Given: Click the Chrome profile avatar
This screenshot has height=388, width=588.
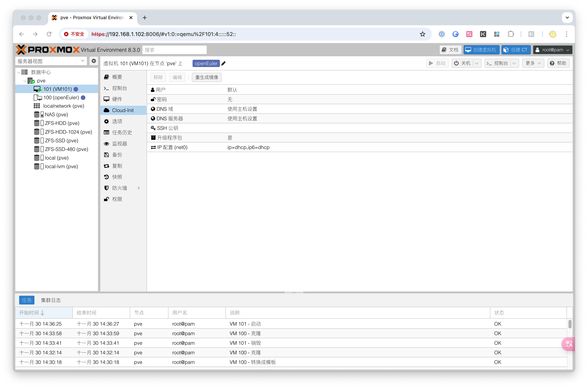Looking at the screenshot, I should pos(553,34).
